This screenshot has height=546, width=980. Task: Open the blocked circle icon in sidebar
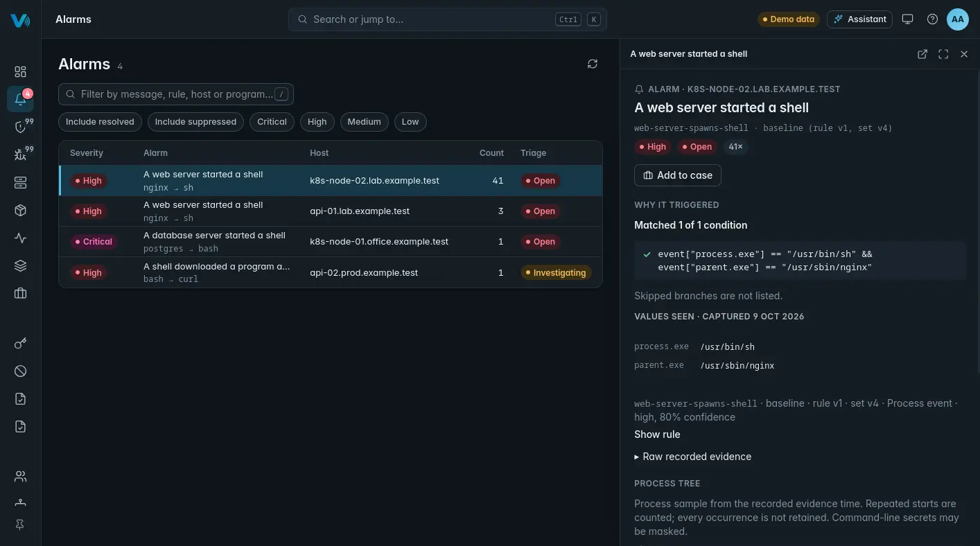(20, 371)
